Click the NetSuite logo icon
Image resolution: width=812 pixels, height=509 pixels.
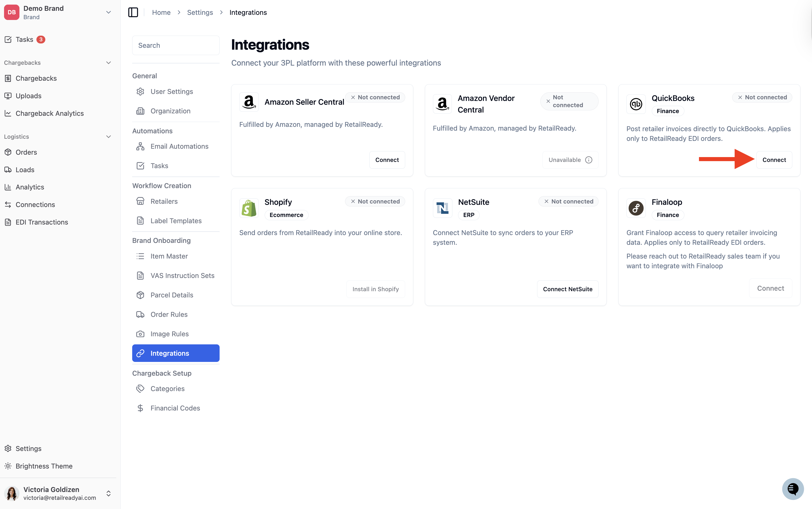(x=442, y=208)
